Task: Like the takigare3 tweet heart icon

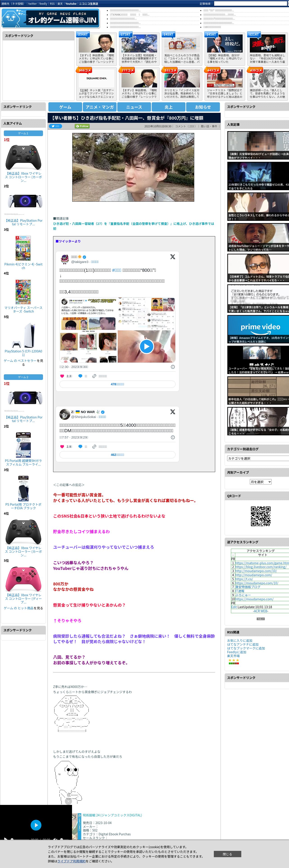Action: (x=62, y=376)
